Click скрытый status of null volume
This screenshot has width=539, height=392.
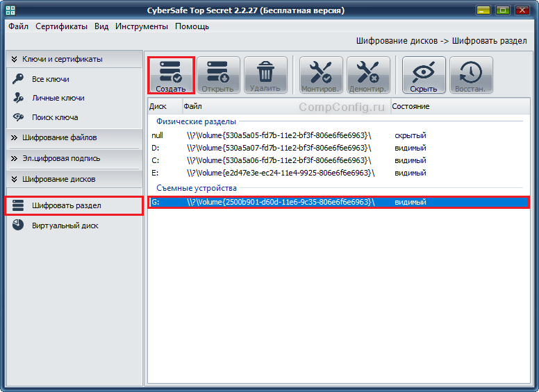410,135
